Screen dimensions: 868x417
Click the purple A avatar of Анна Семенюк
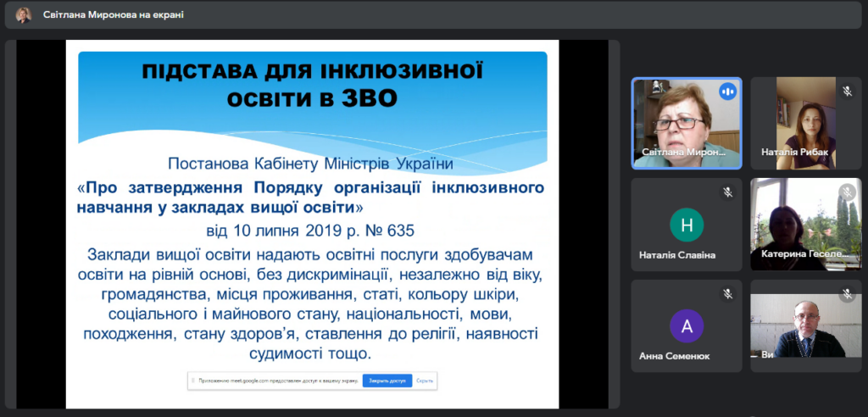coord(687,326)
